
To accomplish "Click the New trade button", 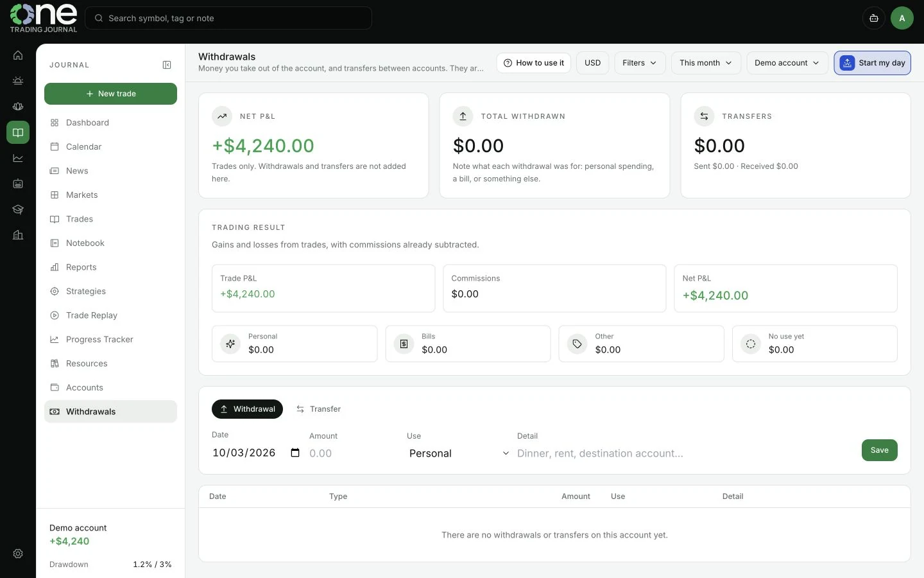I will click(x=110, y=94).
